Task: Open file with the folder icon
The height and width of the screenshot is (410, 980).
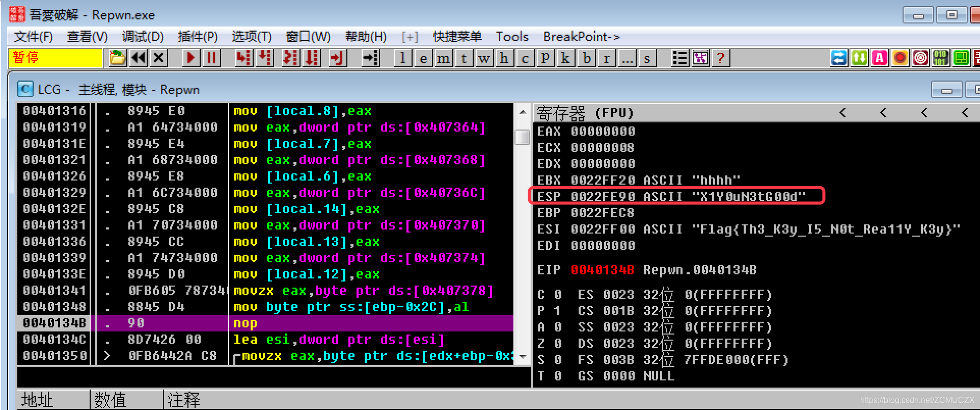Action: pyautogui.click(x=118, y=58)
